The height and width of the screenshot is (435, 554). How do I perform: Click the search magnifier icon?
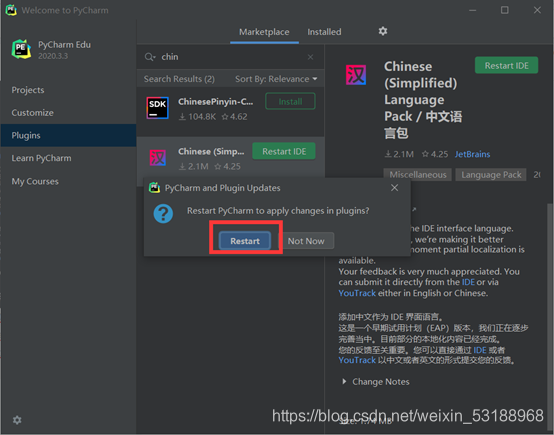pos(149,57)
